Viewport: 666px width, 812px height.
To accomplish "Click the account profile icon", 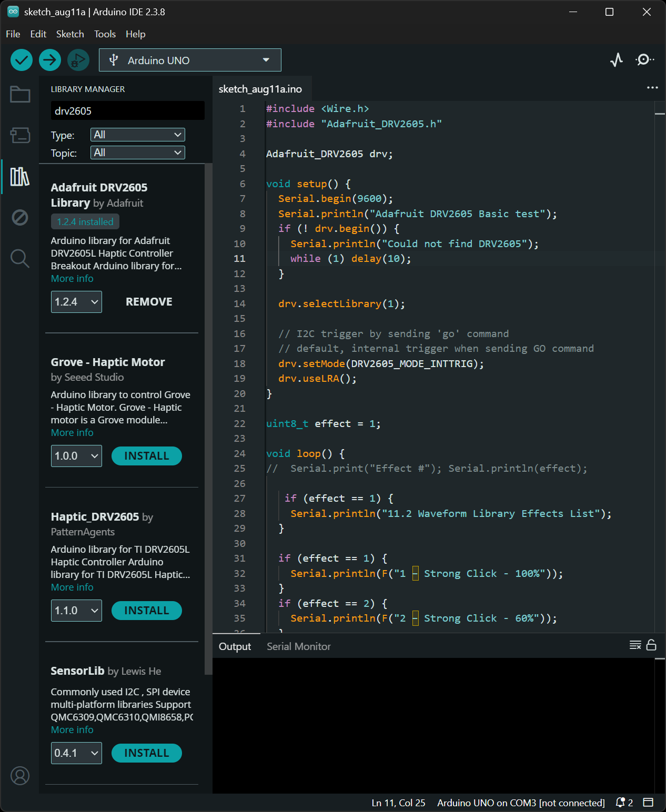I will pos(20,776).
